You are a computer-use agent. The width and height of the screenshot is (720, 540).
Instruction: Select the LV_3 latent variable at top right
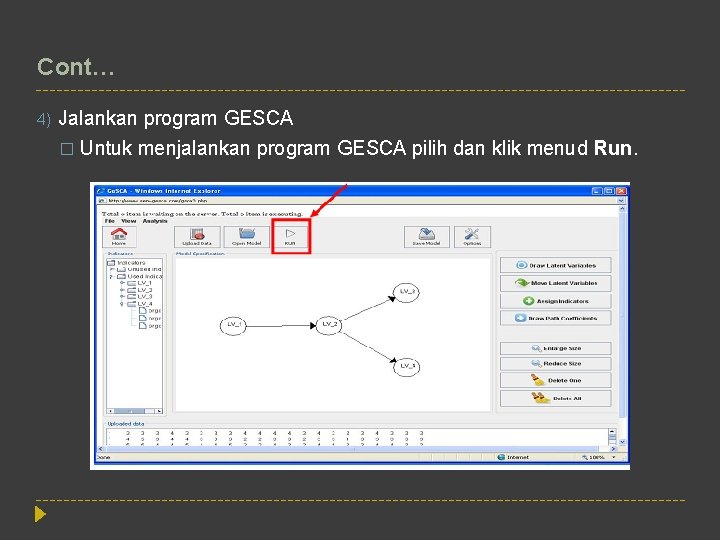[x=406, y=292]
